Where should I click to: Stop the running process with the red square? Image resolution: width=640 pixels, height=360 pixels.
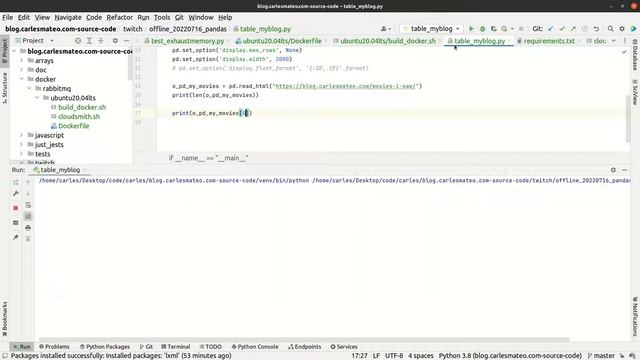(x=16, y=208)
